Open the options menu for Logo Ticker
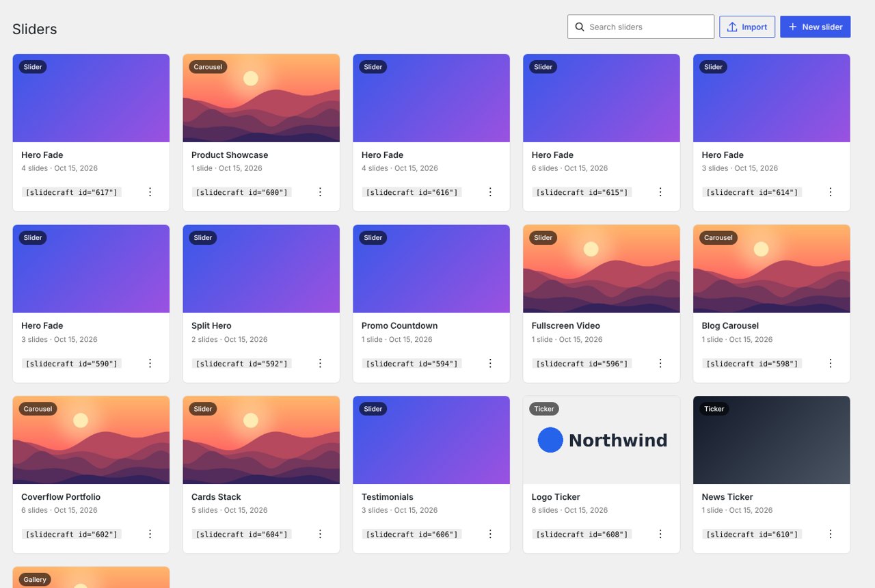Viewport: 875px width, 588px height. 660,534
